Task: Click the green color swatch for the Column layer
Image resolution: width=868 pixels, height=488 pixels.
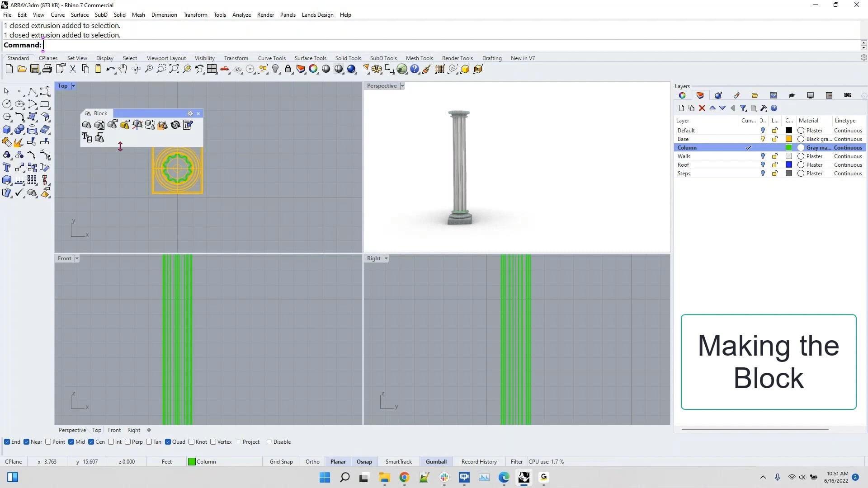Action: (788, 147)
